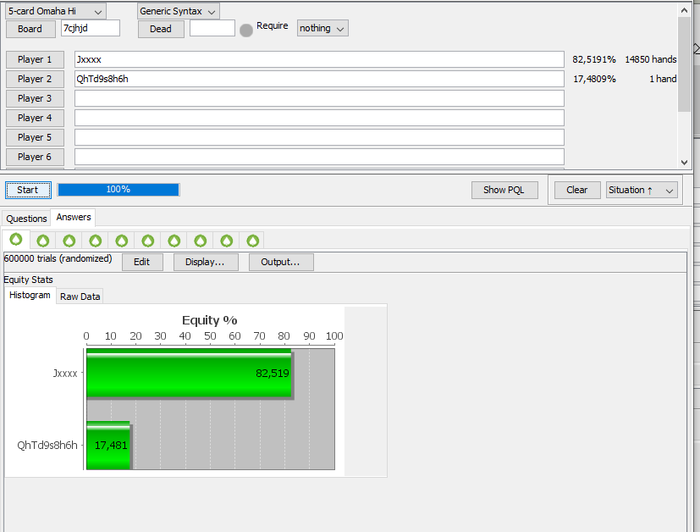Click the Output... button

pyautogui.click(x=281, y=262)
